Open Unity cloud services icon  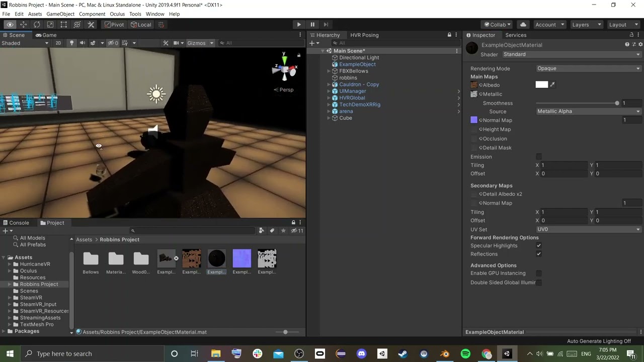click(523, 25)
